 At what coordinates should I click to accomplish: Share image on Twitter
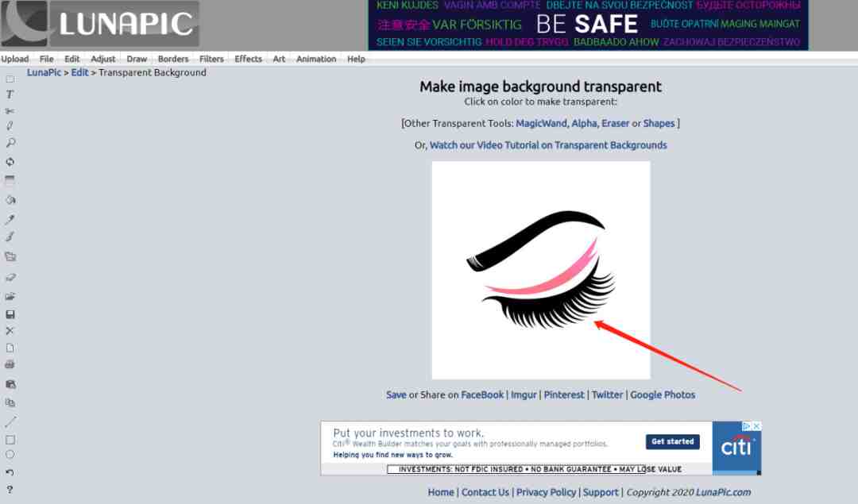[x=608, y=394]
